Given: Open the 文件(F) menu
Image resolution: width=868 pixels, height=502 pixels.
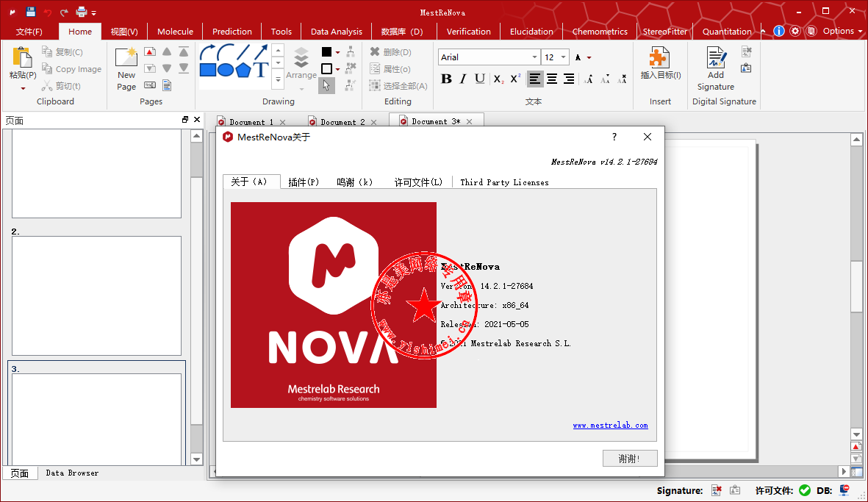Looking at the screenshot, I should [29, 32].
